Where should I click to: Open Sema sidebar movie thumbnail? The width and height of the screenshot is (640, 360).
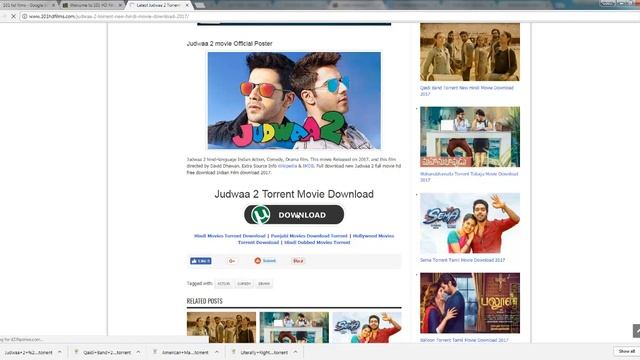coord(470,223)
